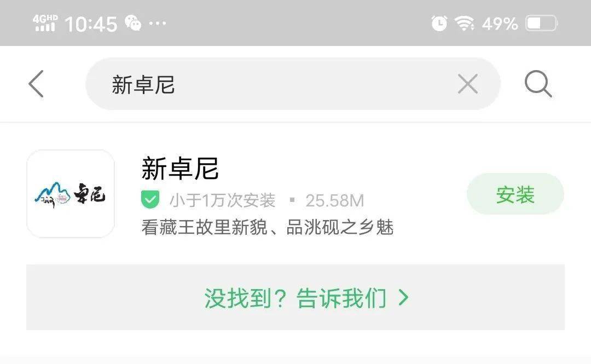The width and height of the screenshot is (591, 364).
Task: Open the 新卓尼 app title in results
Action: [180, 169]
